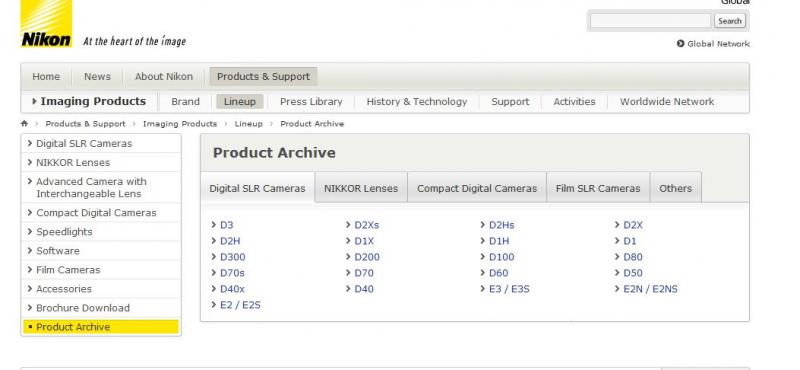The image size is (800, 370).
Task: Click the Search button
Action: [x=730, y=21]
